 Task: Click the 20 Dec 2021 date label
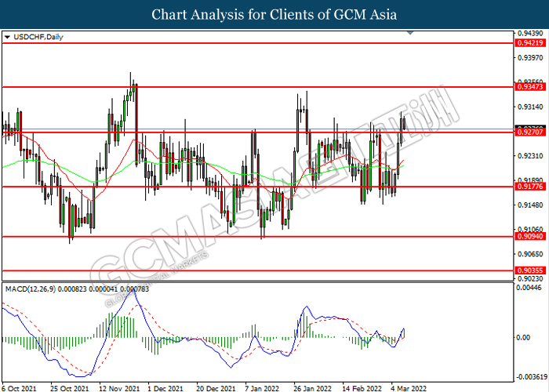(x=216, y=388)
